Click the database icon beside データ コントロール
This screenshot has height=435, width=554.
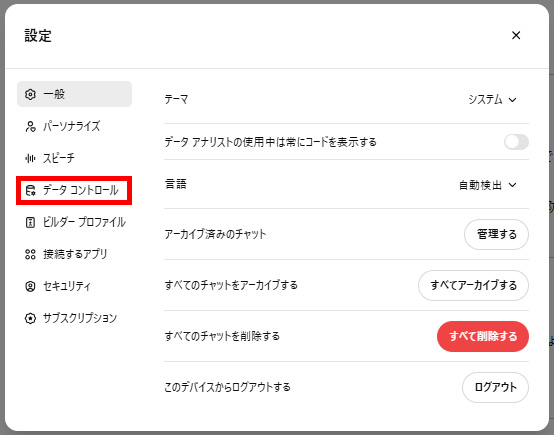pyautogui.click(x=30, y=190)
